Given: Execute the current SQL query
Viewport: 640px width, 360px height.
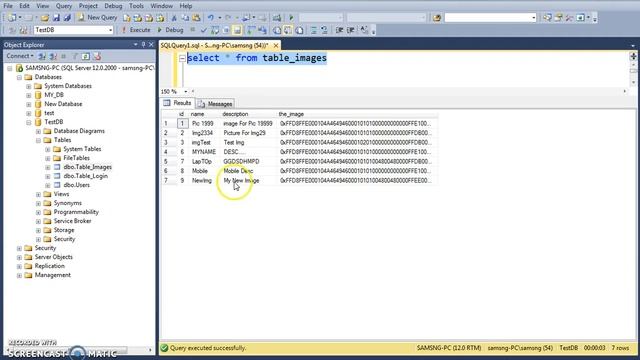Looking at the screenshot, I should 136,30.
